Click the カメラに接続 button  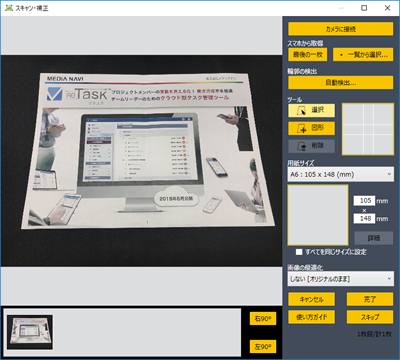click(x=341, y=29)
